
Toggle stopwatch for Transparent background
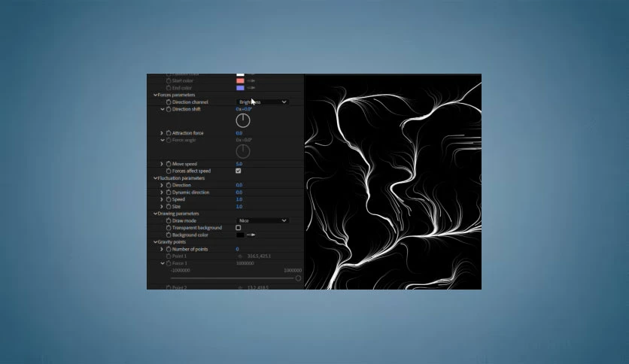pos(169,228)
